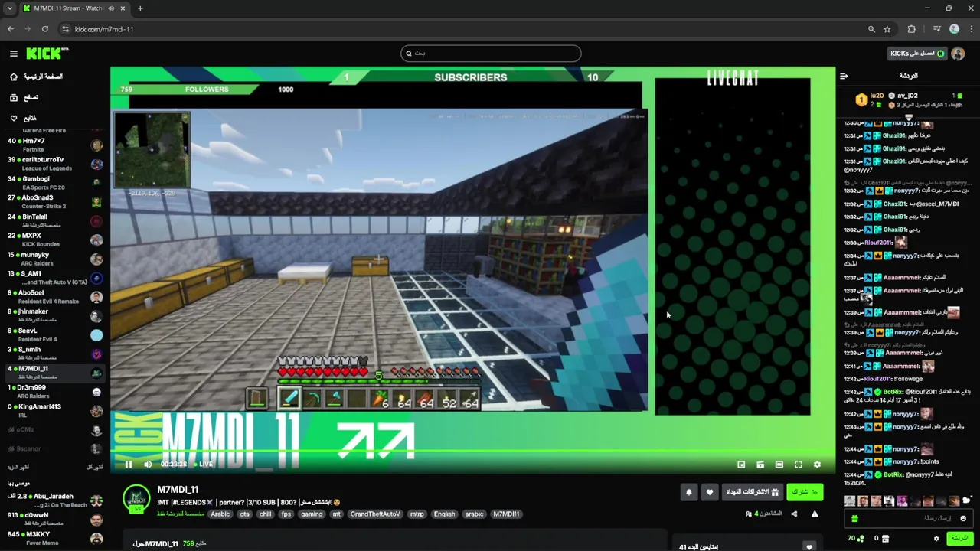980x551 pixels.
Task: Click the LIVE indicator in player
Action: tap(204, 464)
